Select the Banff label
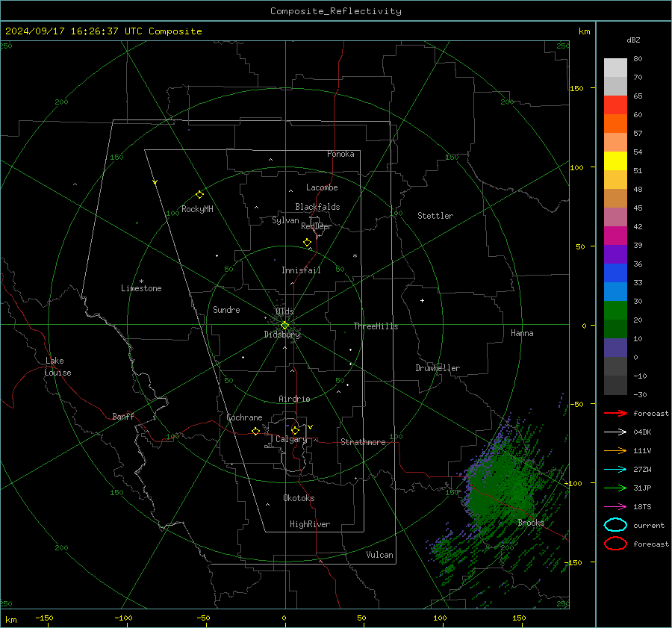Image resolution: width=672 pixels, height=628 pixels. coord(123,416)
